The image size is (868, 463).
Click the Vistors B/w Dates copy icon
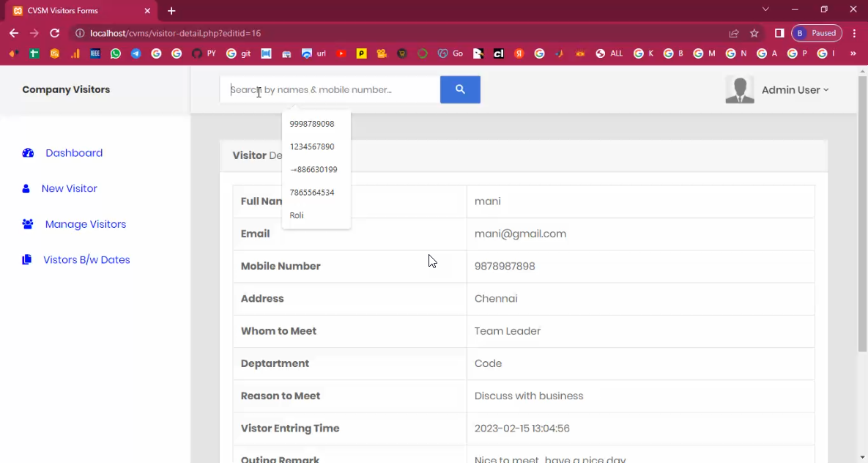pos(27,260)
